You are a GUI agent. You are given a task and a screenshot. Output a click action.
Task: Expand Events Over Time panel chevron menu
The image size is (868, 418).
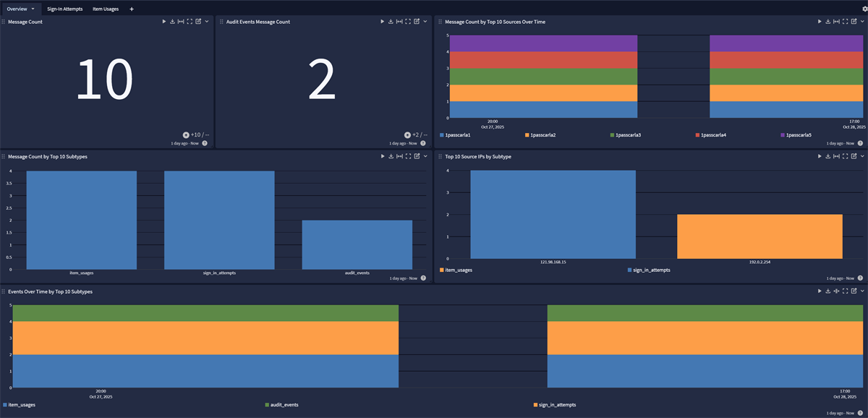click(x=861, y=291)
